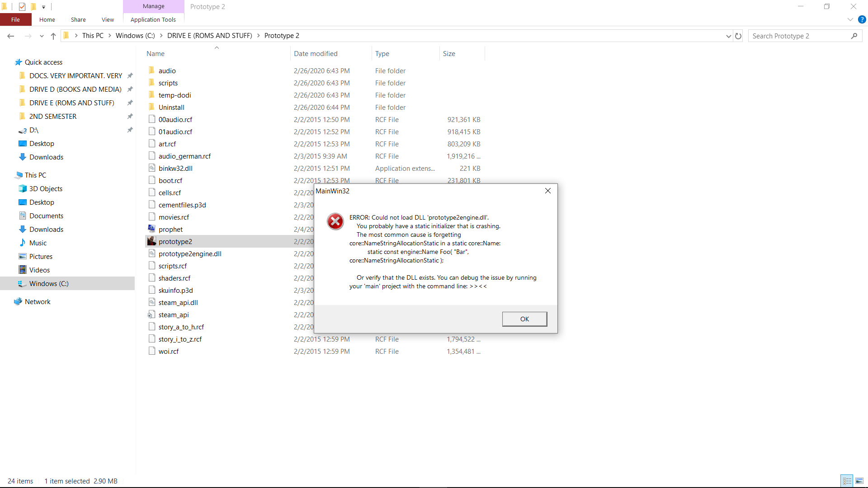Open the Network item in the sidebar
868x488 pixels.
(38, 301)
